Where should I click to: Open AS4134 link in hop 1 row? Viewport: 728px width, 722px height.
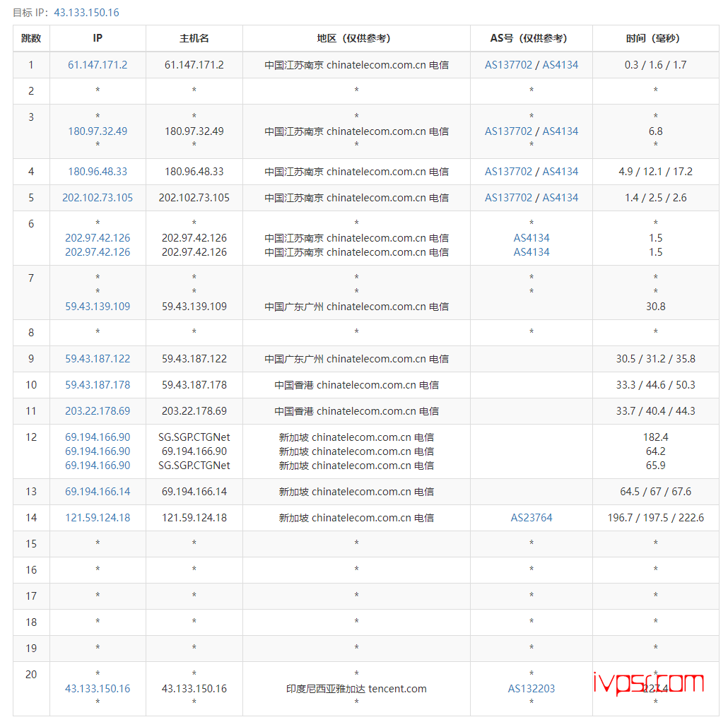pos(560,65)
